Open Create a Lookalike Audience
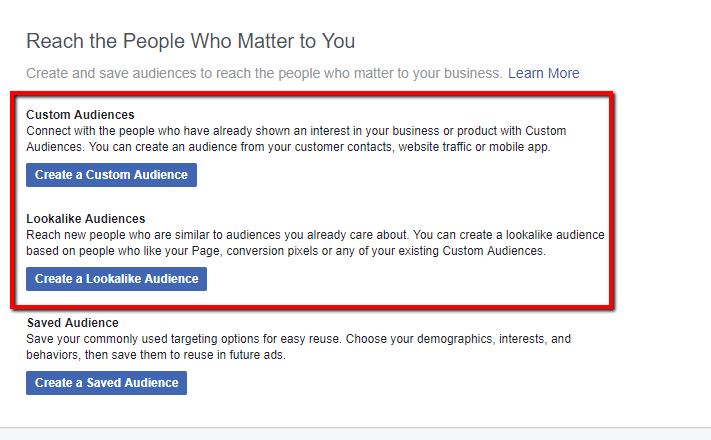Viewport: 711px width, 440px height. tap(116, 279)
